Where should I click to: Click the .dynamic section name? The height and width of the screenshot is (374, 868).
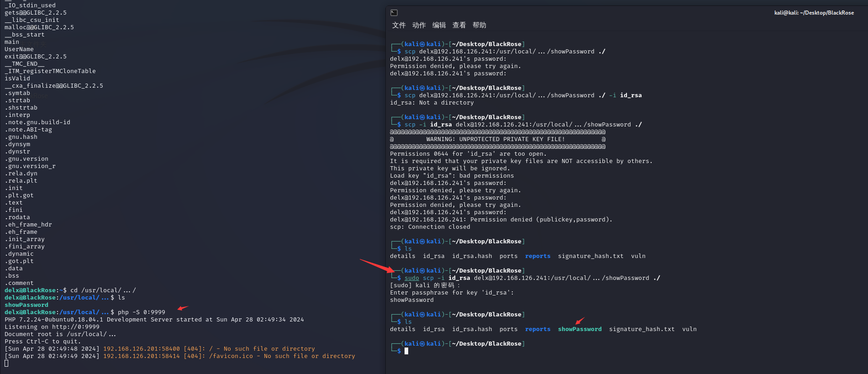point(19,254)
